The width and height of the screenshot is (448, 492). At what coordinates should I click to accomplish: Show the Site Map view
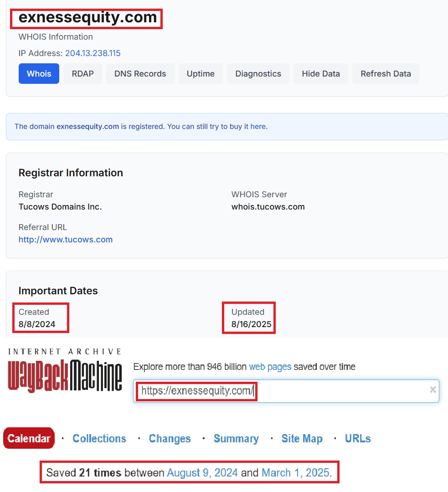[302, 439]
